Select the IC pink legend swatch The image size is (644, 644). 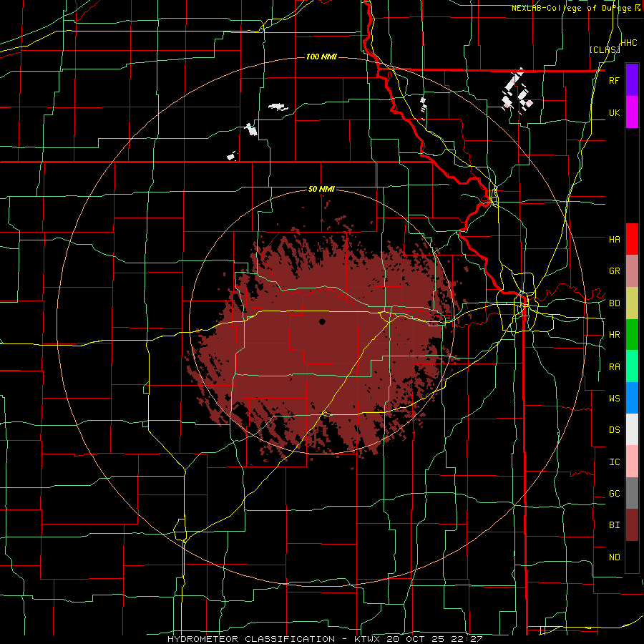pos(632,462)
